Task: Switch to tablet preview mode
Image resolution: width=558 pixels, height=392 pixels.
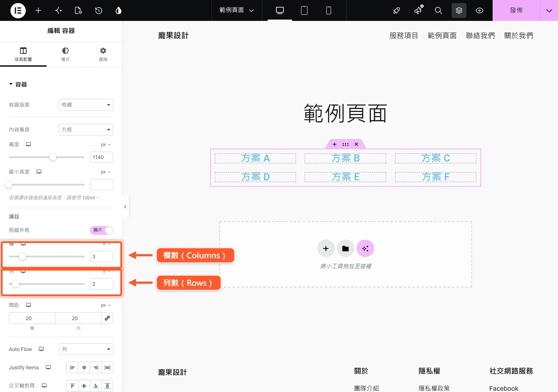Action: (304, 10)
